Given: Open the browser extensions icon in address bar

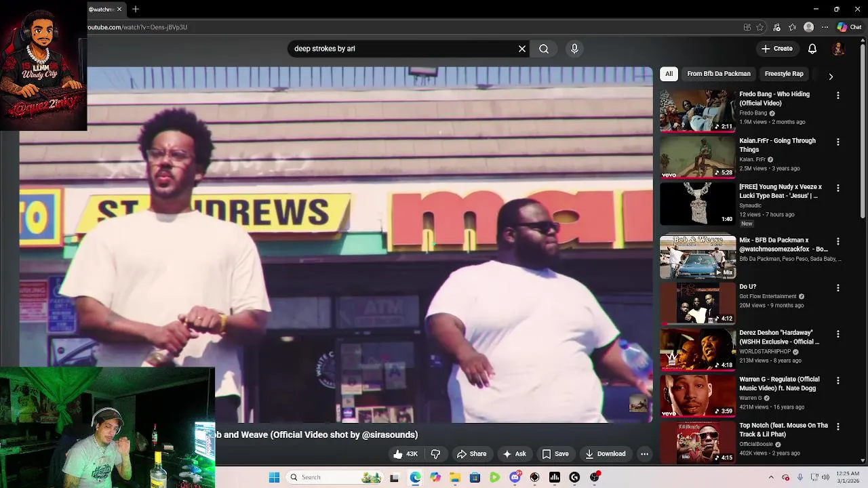Looking at the screenshot, I should (747, 27).
